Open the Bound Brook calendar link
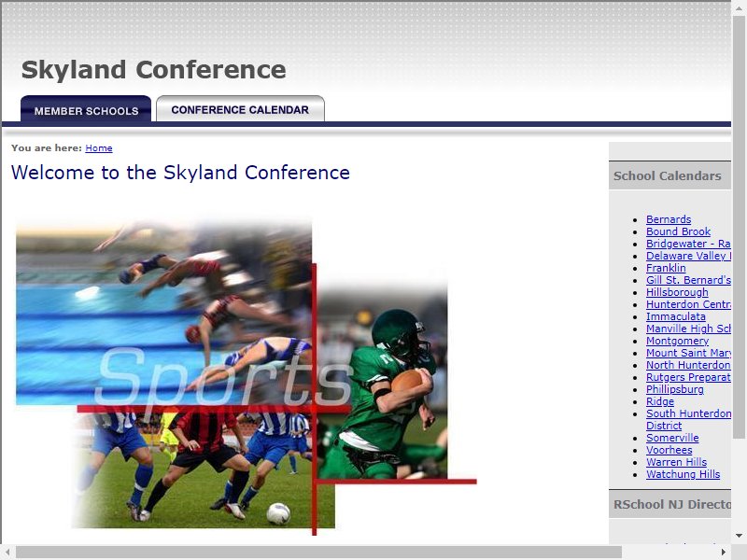Viewport: 747px width, 560px height. 678,231
